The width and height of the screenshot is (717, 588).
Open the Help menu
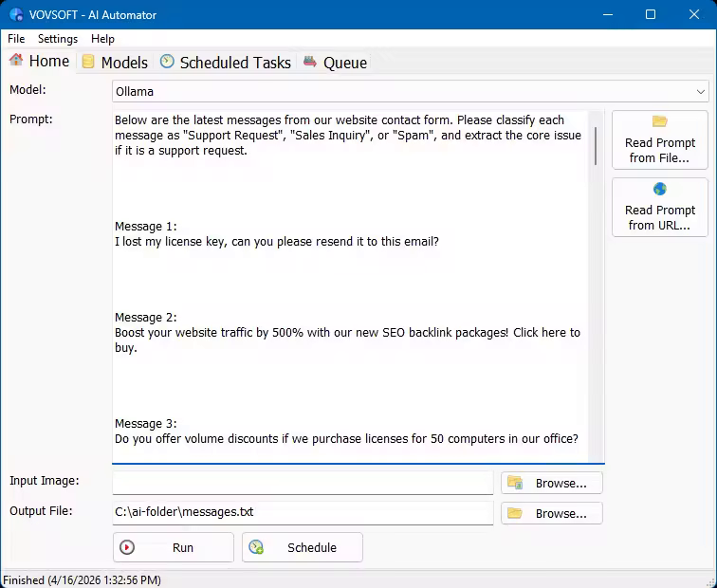click(102, 39)
